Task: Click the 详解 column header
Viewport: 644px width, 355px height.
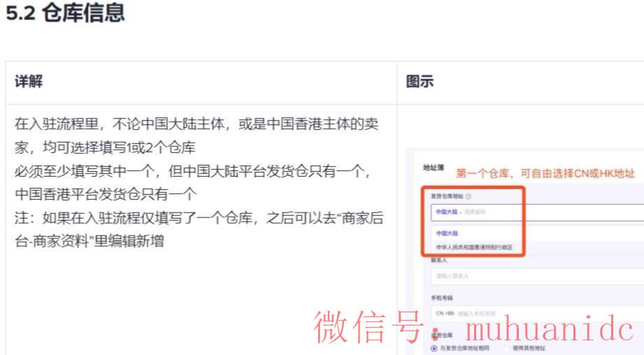Action: pos(29,82)
